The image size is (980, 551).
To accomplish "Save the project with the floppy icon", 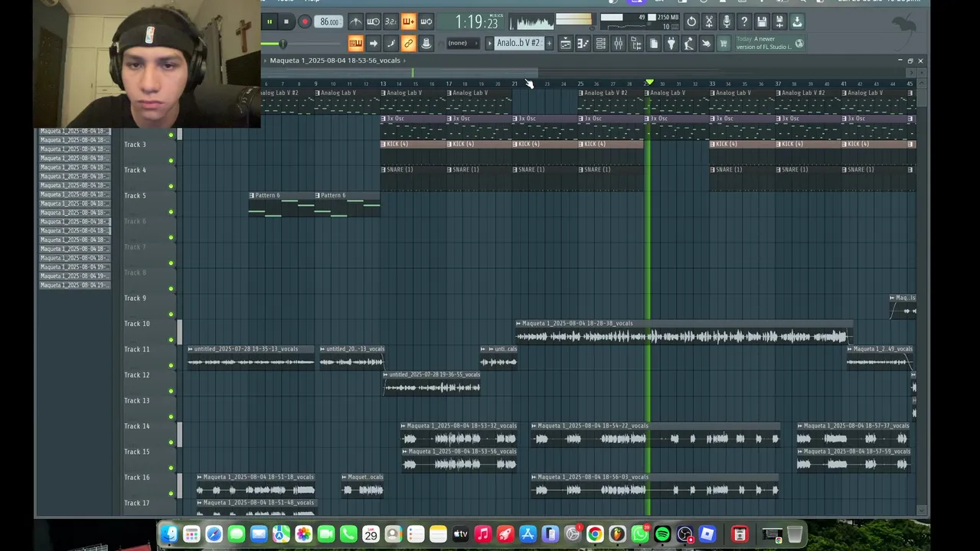I will (x=762, y=21).
